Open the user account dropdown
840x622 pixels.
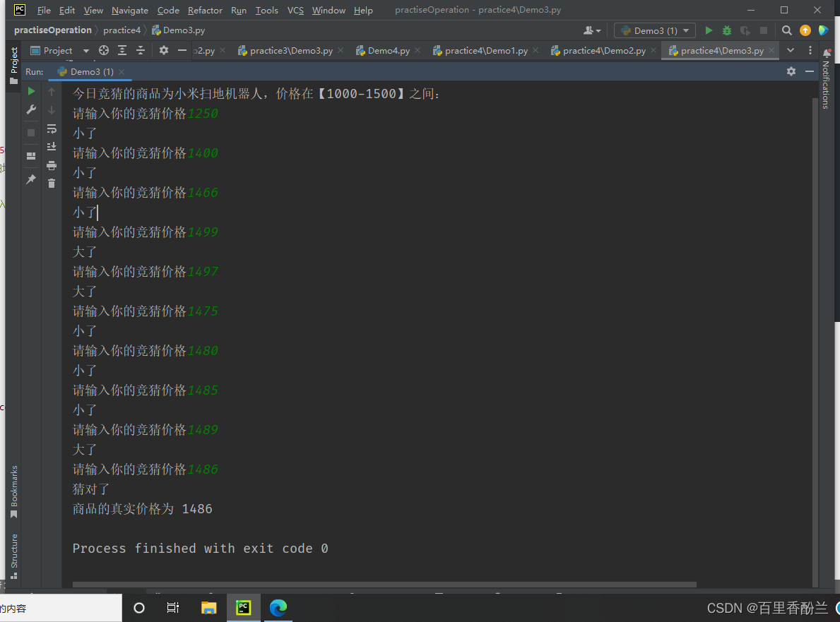592,30
